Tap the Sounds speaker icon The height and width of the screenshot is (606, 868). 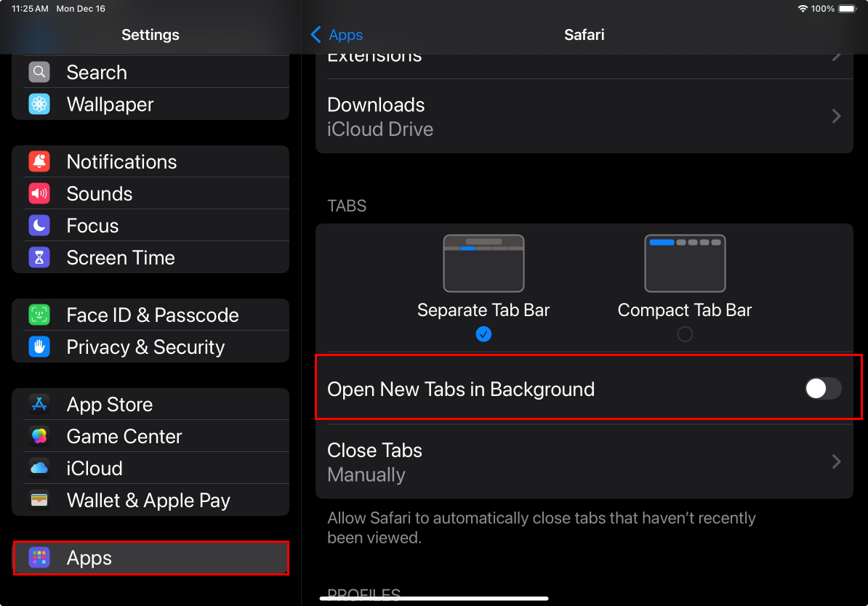(39, 194)
